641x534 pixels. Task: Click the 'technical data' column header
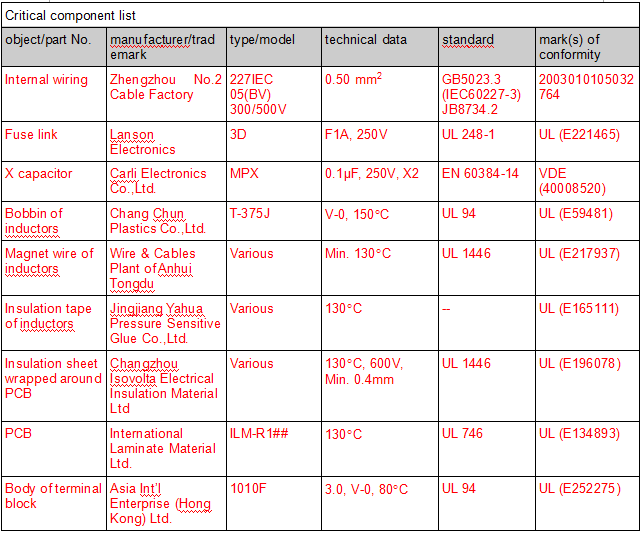point(380,47)
